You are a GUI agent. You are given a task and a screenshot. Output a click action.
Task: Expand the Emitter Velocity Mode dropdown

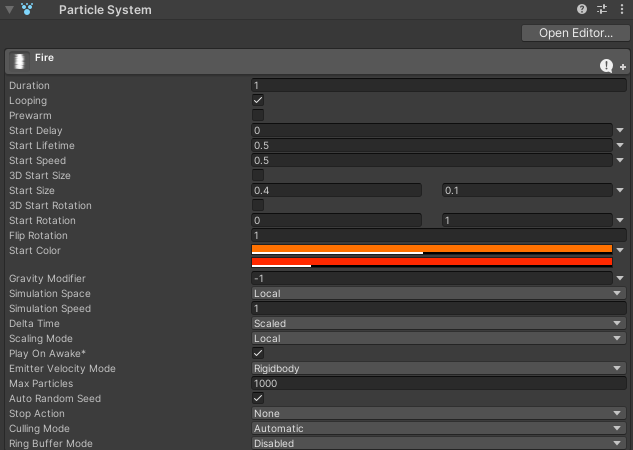pyautogui.click(x=438, y=369)
